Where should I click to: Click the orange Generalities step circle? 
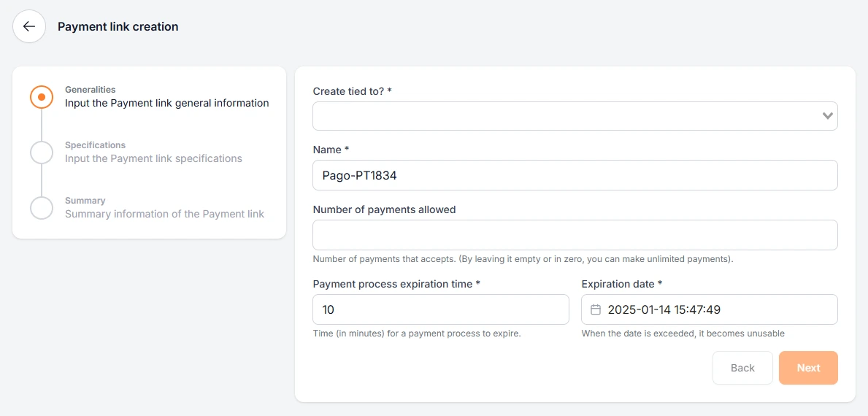[42, 97]
